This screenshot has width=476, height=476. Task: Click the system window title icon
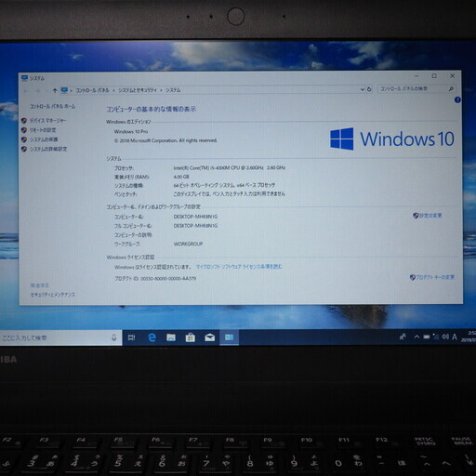(24, 78)
